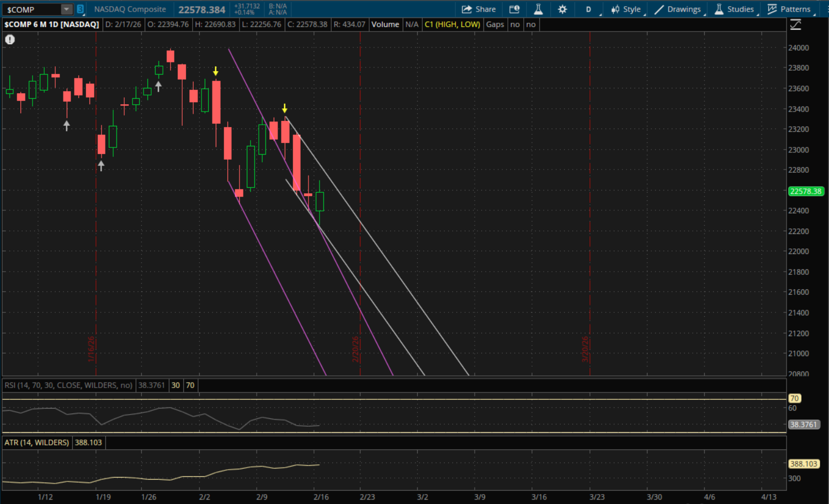Image resolution: width=829 pixels, height=504 pixels.
Task: Click the C1 (HIGH, LOW) study label
Action: [x=452, y=24]
